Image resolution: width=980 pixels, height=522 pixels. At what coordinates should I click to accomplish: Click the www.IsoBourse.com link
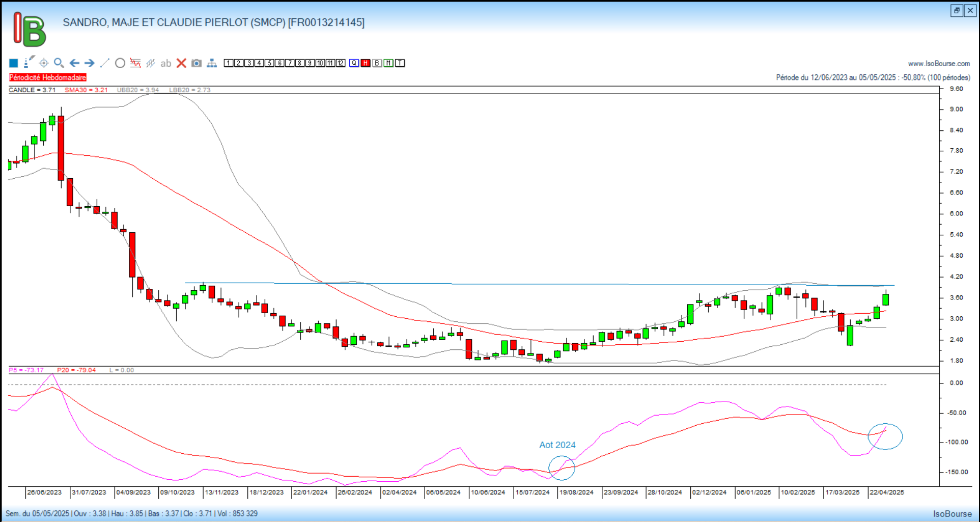coord(939,64)
